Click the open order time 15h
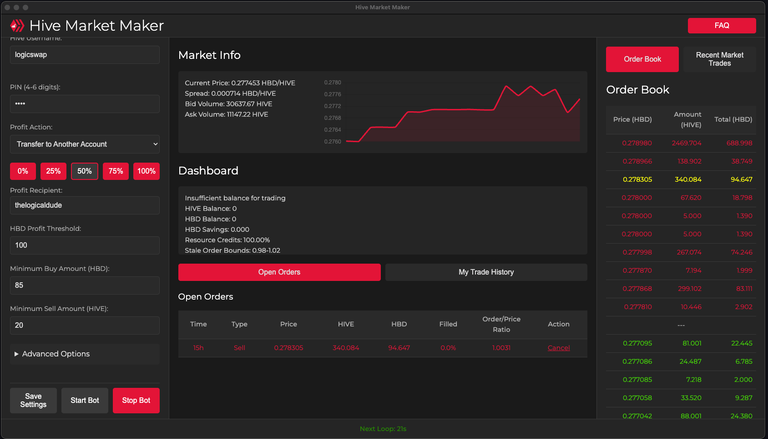 pyautogui.click(x=198, y=348)
